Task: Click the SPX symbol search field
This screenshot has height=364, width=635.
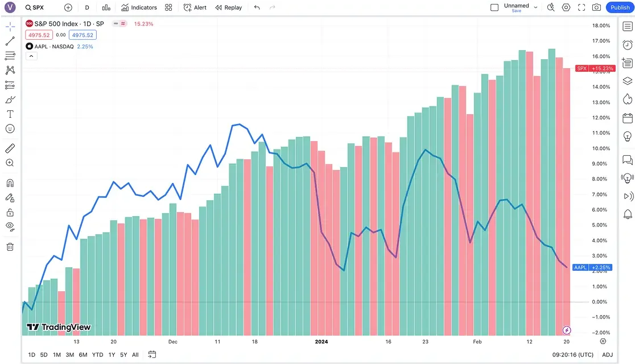Action: pyautogui.click(x=35, y=7)
